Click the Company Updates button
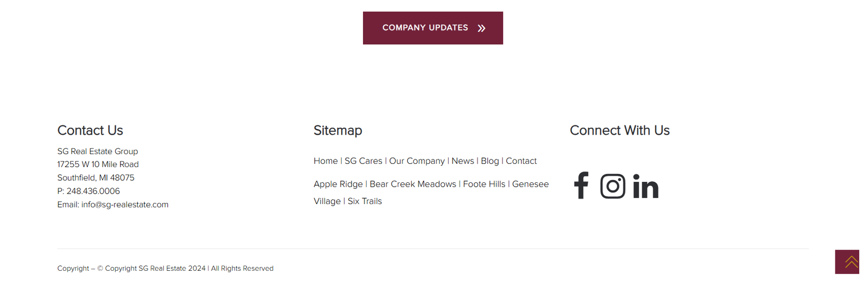This screenshot has height=286, width=868. click(x=433, y=28)
